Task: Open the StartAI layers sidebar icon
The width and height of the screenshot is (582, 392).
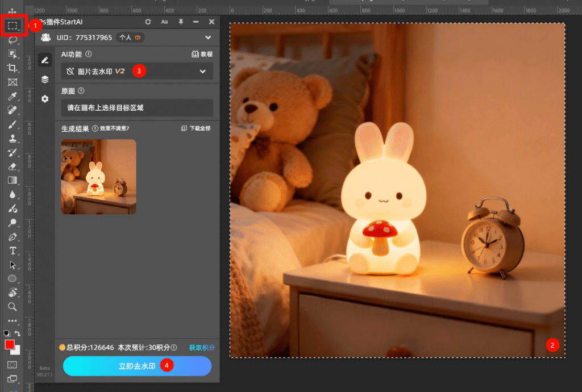Action: tap(45, 80)
